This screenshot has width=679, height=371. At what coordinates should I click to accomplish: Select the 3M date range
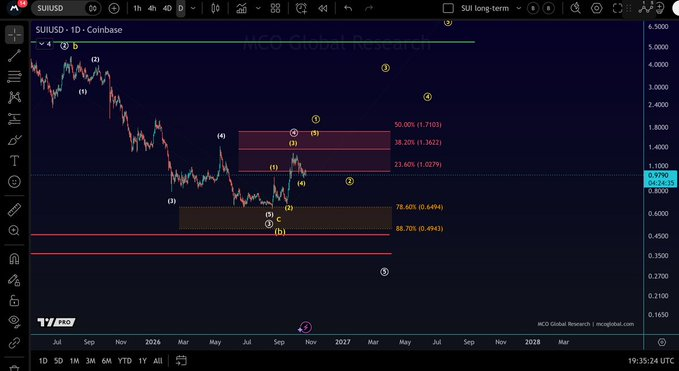91,361
